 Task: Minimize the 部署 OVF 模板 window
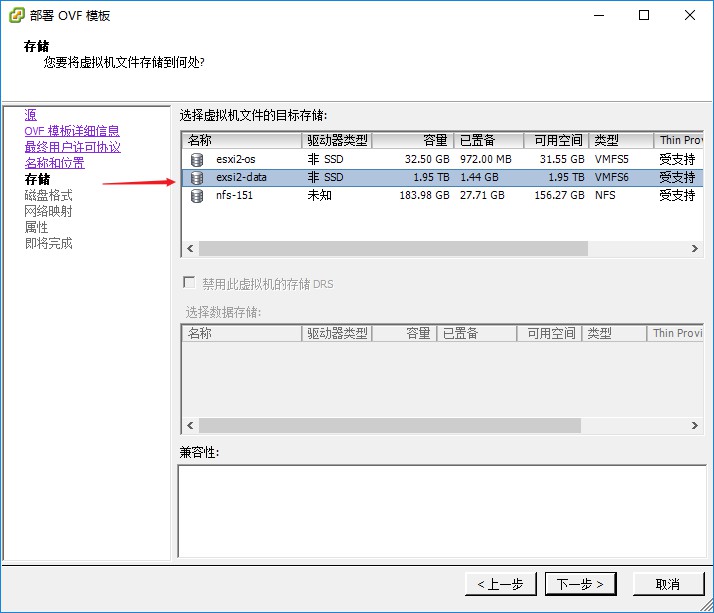click(599, 15)
